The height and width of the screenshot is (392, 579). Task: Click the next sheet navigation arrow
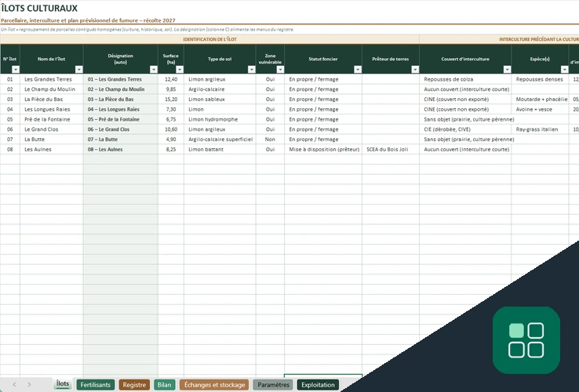(x=29, y=385)
